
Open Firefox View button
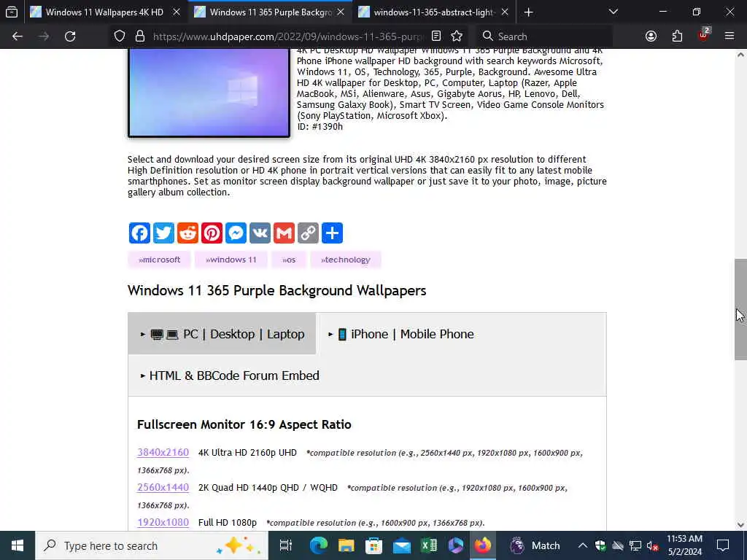12,12
